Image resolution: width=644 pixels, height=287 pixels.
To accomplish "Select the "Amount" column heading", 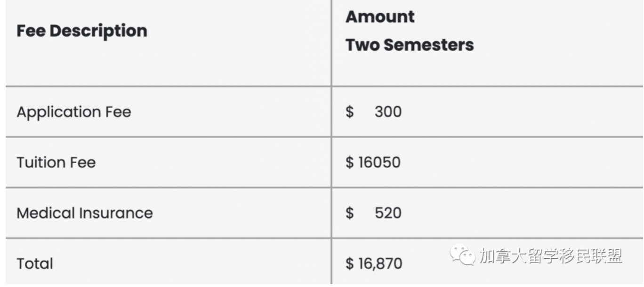I will (380, 17).
